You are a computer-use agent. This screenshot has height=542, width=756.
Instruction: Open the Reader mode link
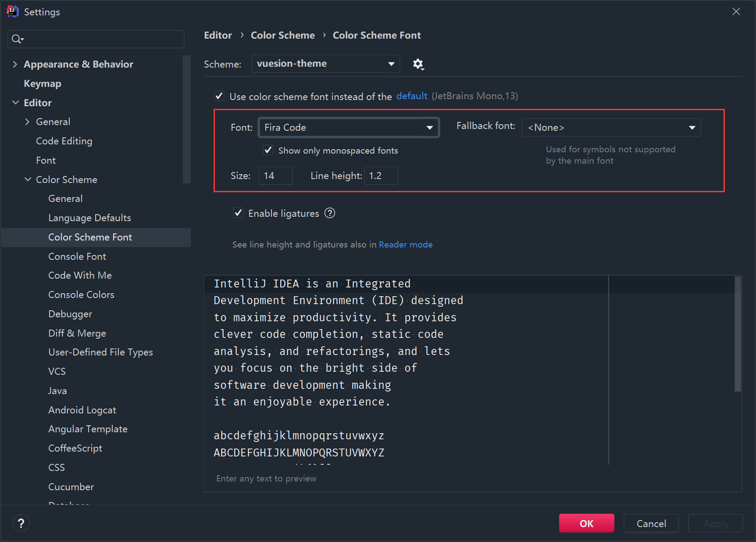pyautogui.click(x=406, y=244)
